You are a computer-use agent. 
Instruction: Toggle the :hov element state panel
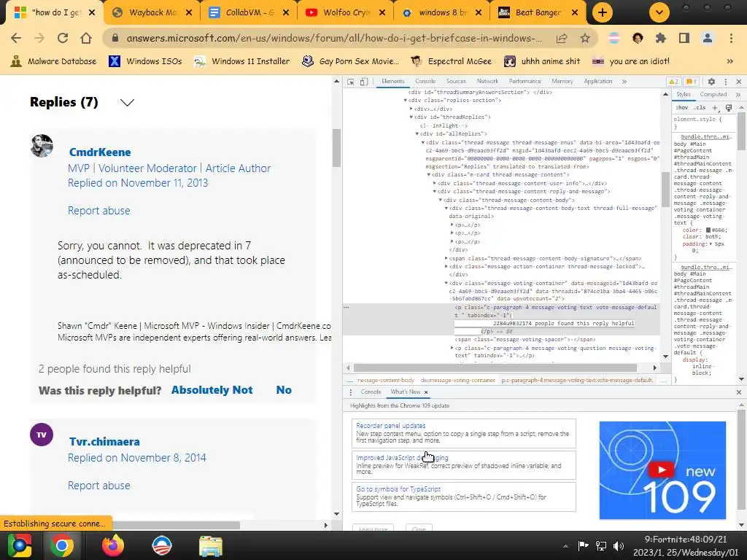(x=682, y=108)
